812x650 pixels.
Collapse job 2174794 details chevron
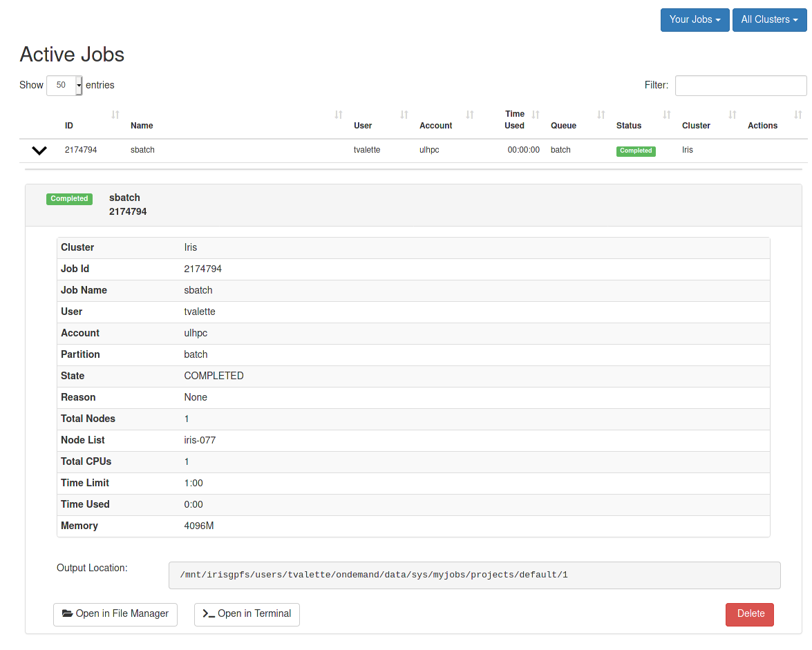39,151
